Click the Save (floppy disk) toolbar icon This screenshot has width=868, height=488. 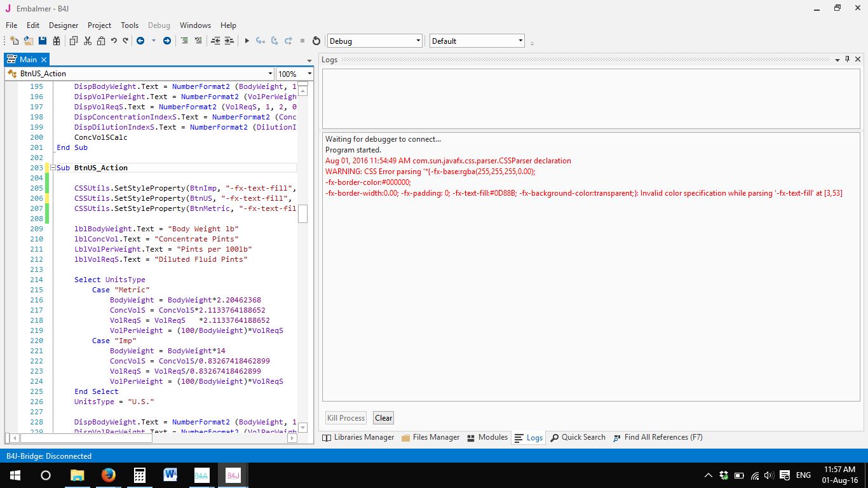coord(43,41)
